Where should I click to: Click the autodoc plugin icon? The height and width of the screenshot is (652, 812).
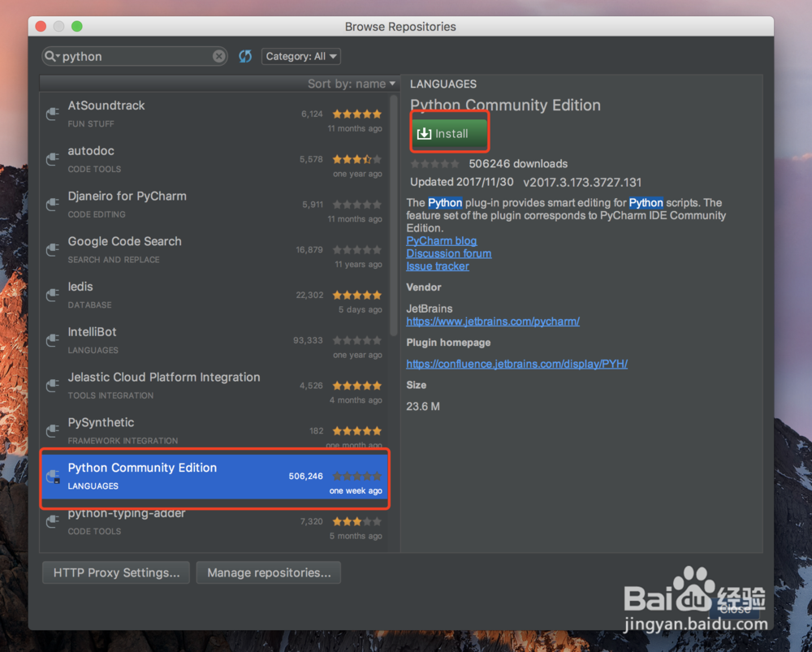pyautogui.click(x=52, y=158)
